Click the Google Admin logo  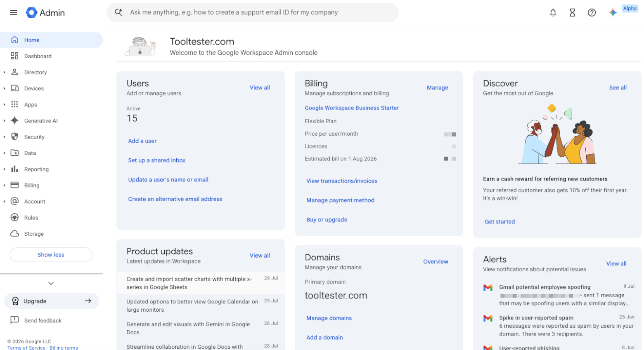(x=45, y=12)
